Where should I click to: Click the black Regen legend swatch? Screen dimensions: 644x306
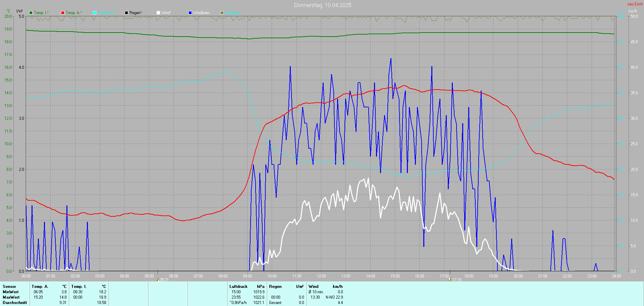click(x=126, y=13)
